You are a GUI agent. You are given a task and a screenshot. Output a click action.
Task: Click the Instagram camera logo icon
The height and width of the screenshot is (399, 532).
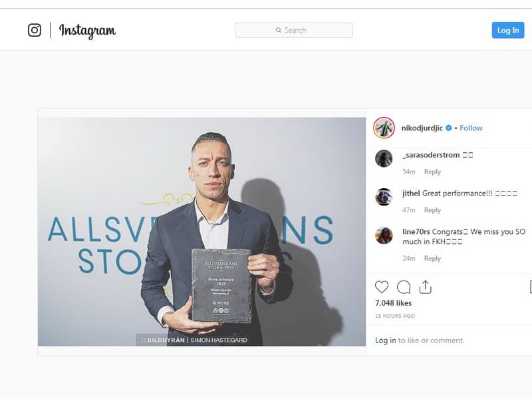pyautogui.click(x=35, y=30)
